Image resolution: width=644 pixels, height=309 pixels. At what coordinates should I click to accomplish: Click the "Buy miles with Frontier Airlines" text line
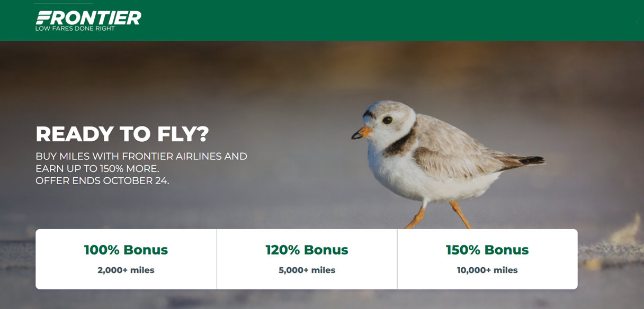(x=141, y=156)
